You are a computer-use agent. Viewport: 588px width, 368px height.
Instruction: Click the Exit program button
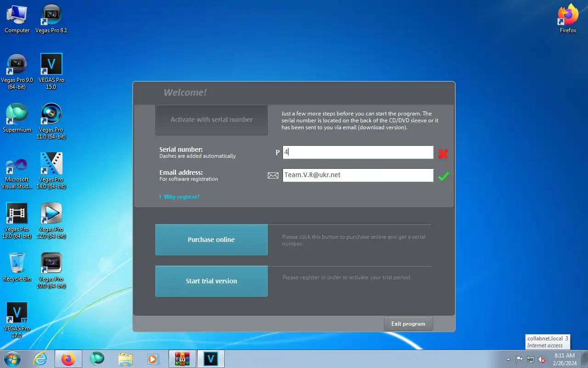point(408,323)
